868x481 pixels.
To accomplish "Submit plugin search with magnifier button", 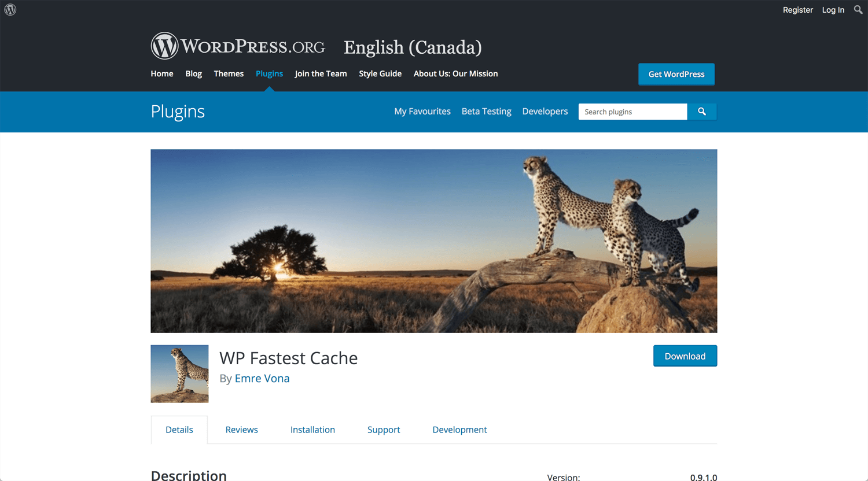I will [702, 112].
